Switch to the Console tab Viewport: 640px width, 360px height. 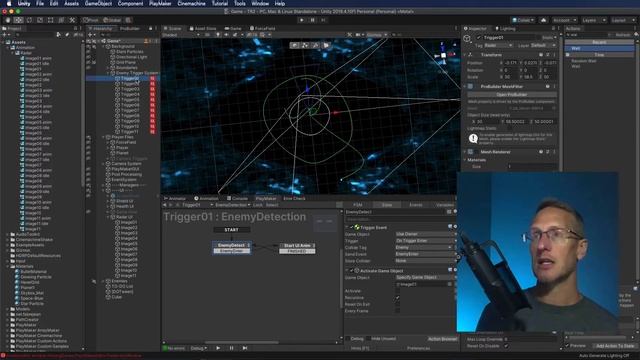(x=237, y=198)
